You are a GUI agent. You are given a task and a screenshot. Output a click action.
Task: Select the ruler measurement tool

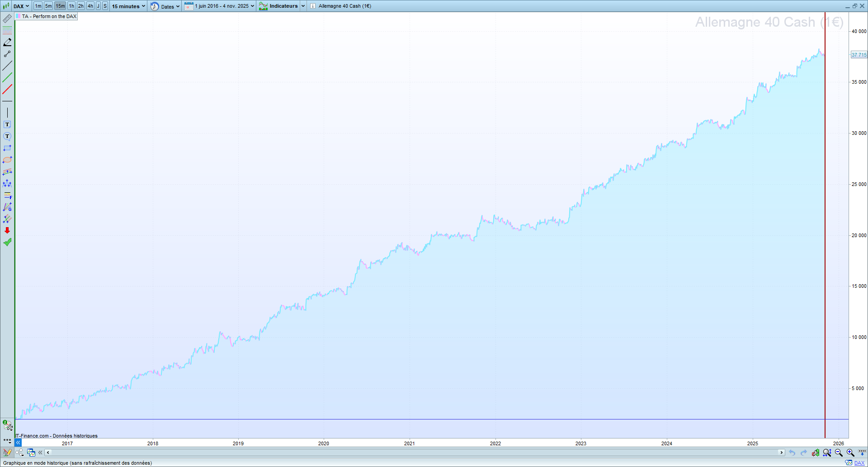tap(7, 19)
